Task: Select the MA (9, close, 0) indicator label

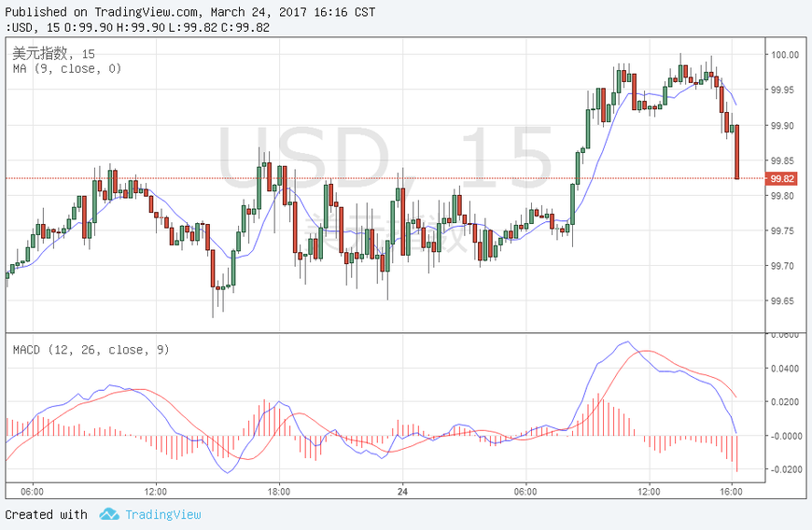Action: pos(67,69)
